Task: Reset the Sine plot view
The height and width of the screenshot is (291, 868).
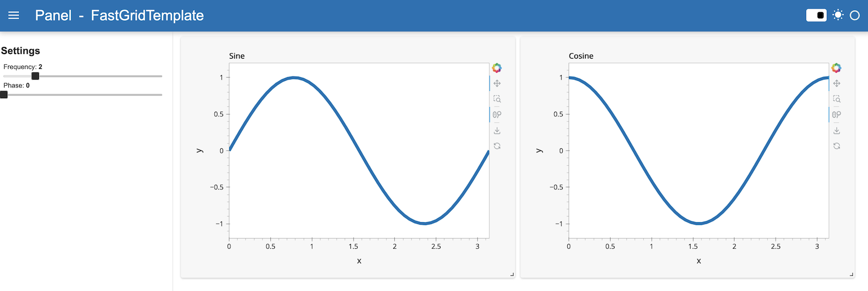Action: [497, 146]
